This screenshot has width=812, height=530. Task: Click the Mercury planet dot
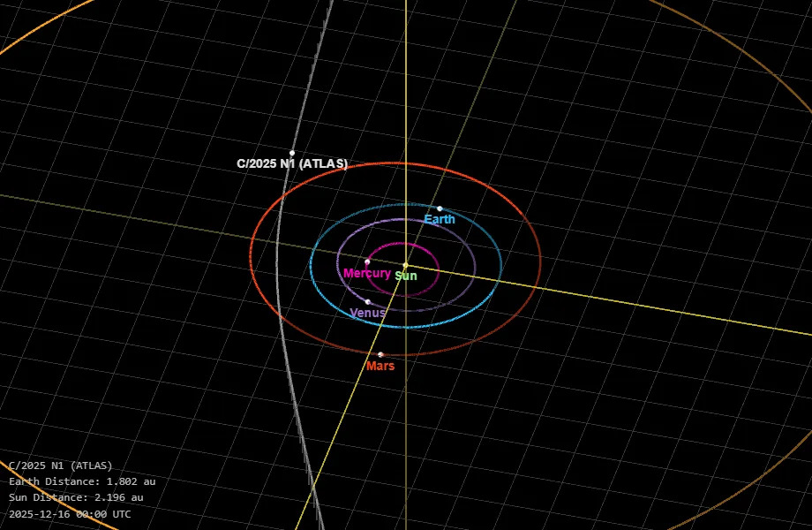tap(367, 261)
